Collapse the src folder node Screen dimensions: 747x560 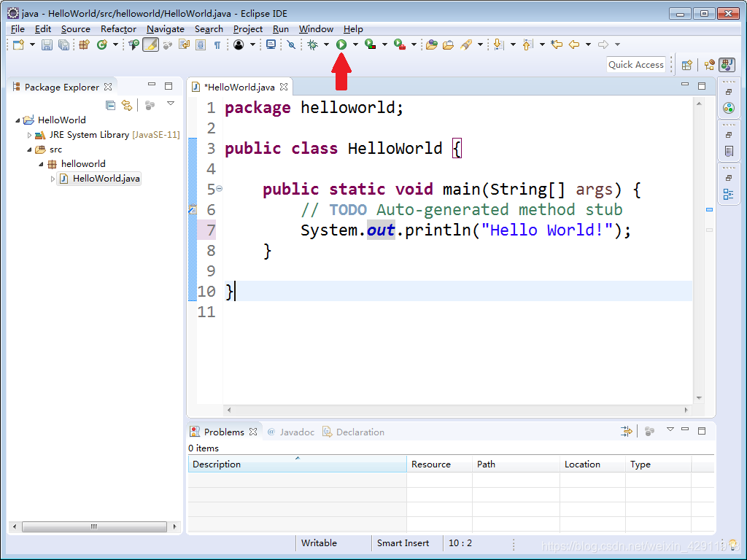coord(29,150)
